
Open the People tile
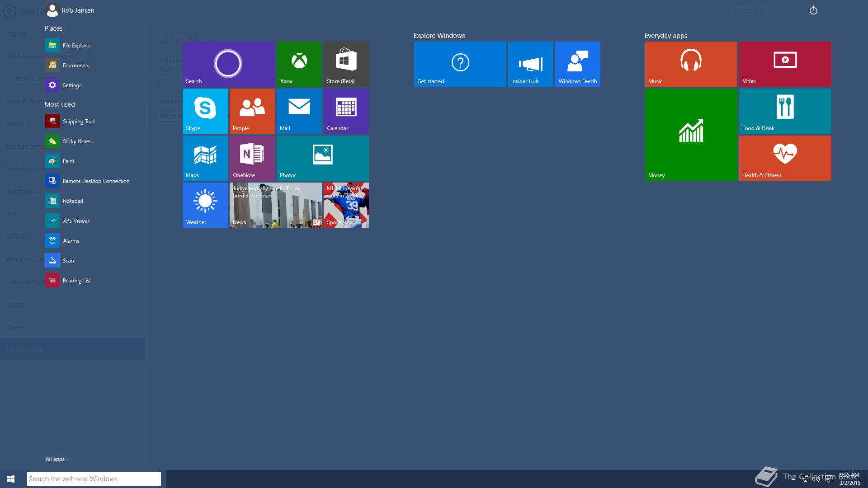pyautogui.click(x=252, y=111)
